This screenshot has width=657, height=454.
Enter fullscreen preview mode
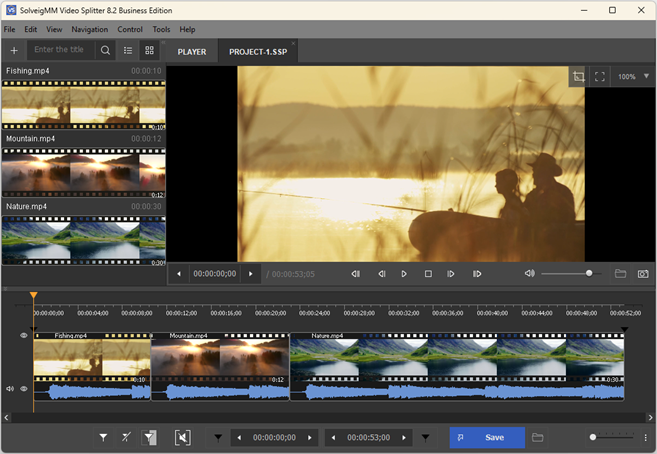pos(600,77)
